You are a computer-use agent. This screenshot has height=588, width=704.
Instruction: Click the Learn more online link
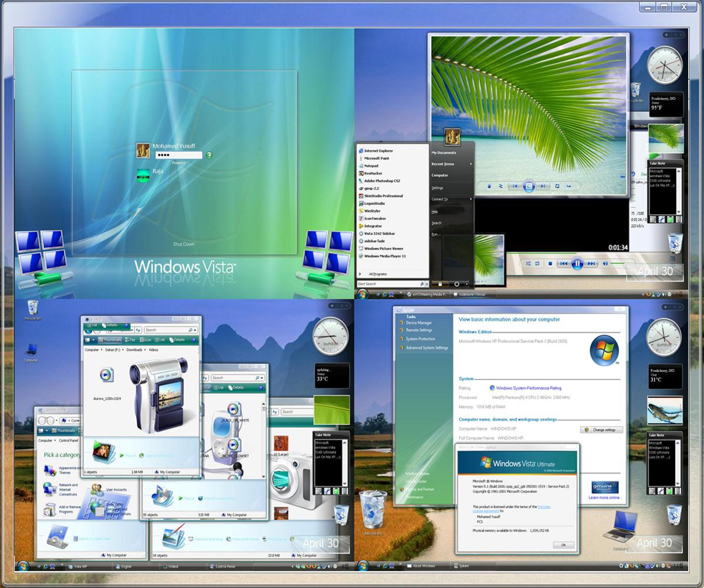[x=605, y=498]
